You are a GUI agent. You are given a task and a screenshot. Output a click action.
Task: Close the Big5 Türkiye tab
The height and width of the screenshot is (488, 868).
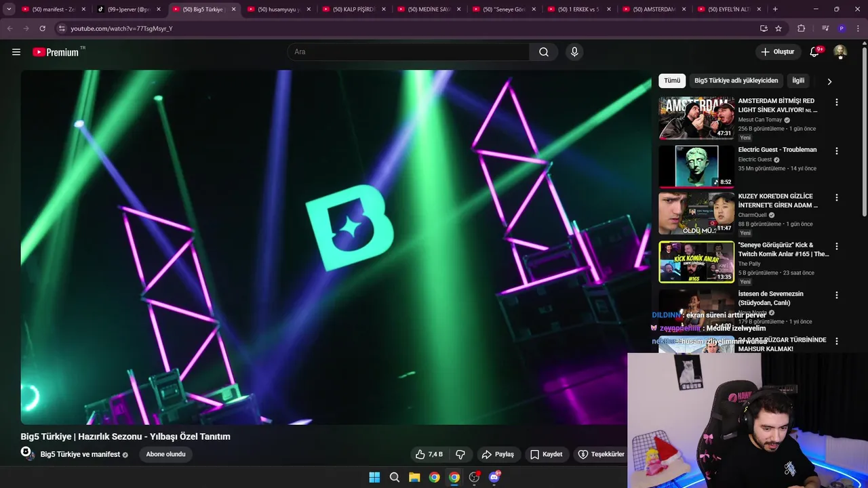(234, 9)
